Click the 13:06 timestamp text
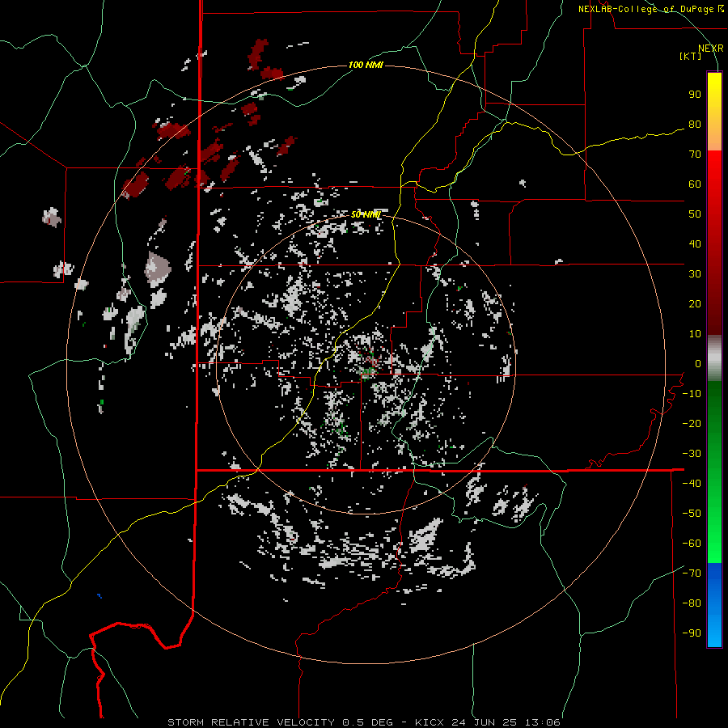The height and width of the screenshot is (728, 728). [543, 722]
